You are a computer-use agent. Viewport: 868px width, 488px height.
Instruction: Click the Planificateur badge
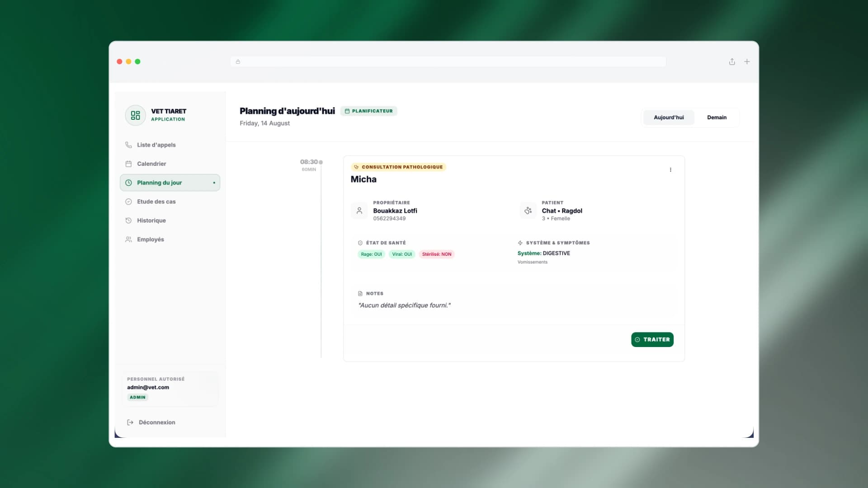point(368,111)
